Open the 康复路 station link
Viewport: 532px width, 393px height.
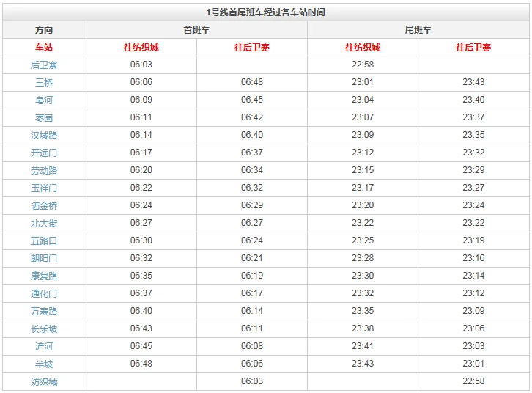coord(44,276)
